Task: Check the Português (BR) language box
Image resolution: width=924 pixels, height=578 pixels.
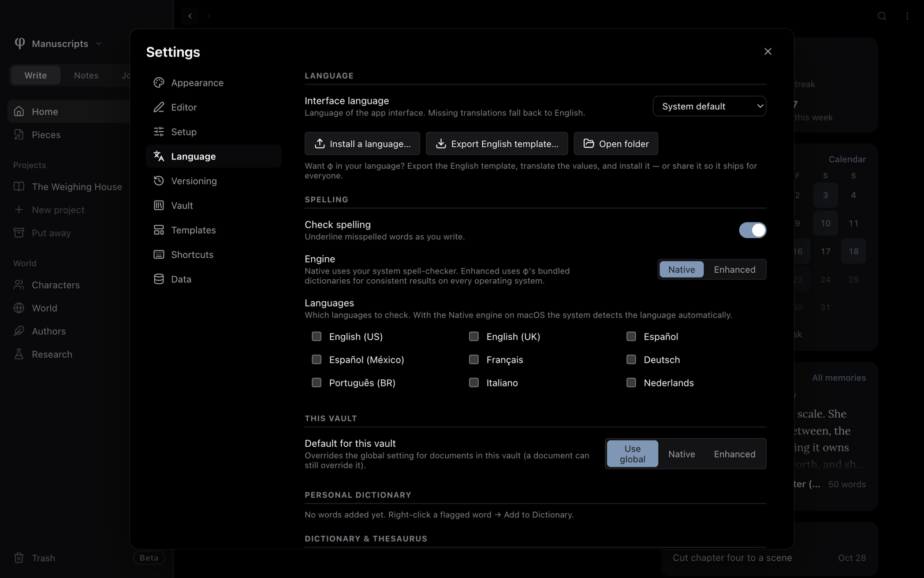Action: click(316, 383)
